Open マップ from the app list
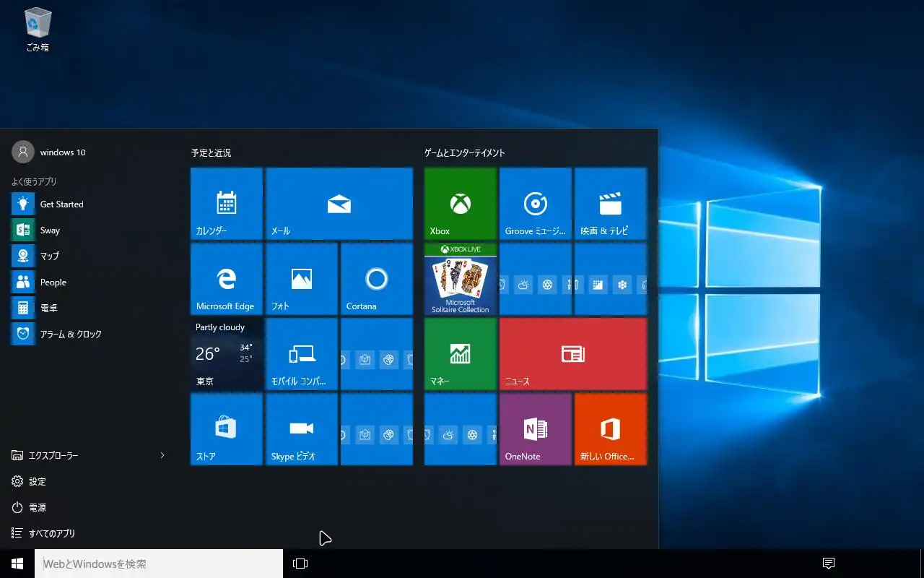This screenshot has width=924, height=578. (x=90, y=256)
